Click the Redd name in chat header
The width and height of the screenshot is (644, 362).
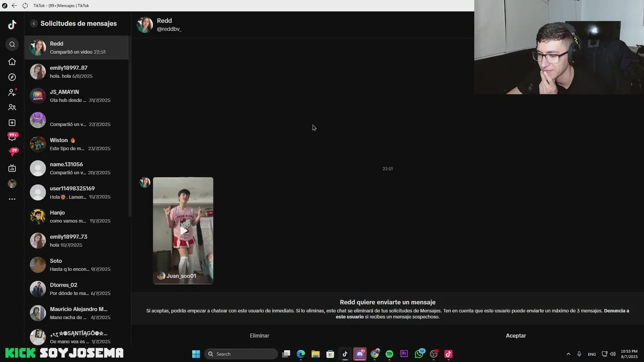click(x=165, y=21)
